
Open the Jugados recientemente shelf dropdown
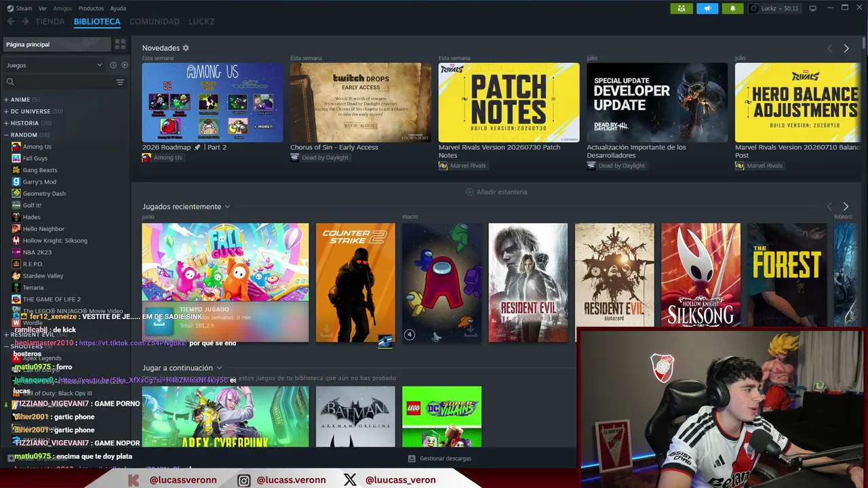[227, 207]
